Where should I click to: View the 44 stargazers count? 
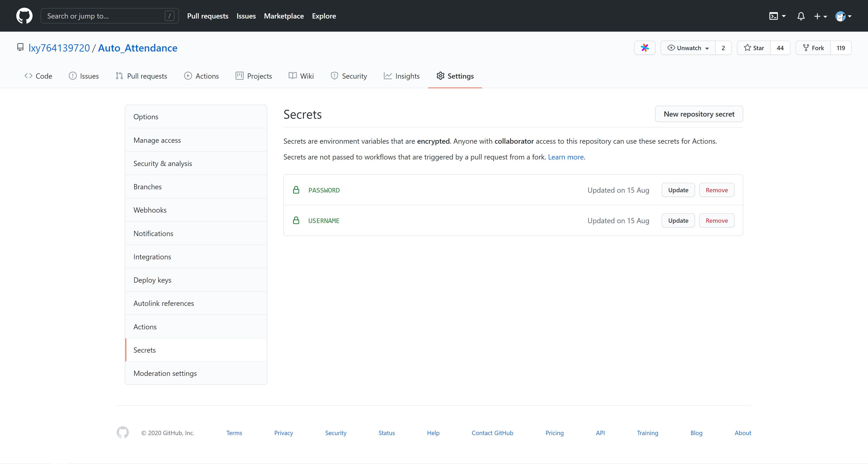[x=780, y=48]
